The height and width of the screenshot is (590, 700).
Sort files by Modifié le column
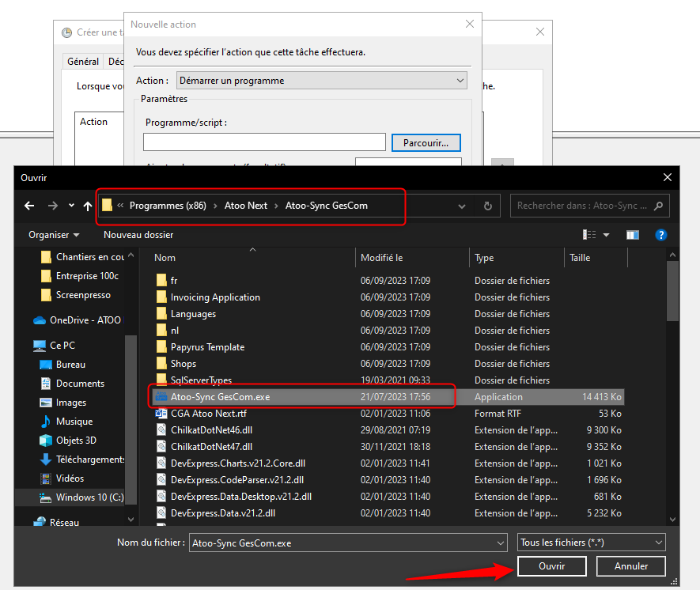(382, 258)
